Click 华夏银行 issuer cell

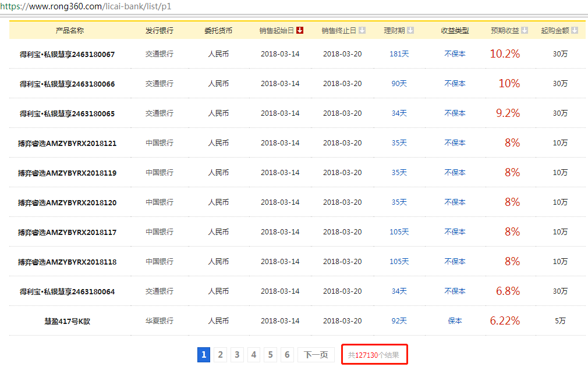point(160,320)
